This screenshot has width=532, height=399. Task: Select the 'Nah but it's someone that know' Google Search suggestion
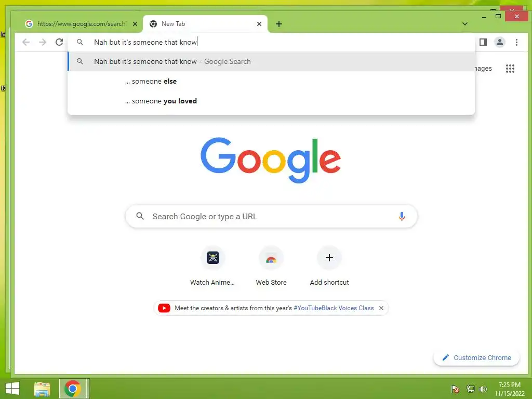tap(271, 61)
